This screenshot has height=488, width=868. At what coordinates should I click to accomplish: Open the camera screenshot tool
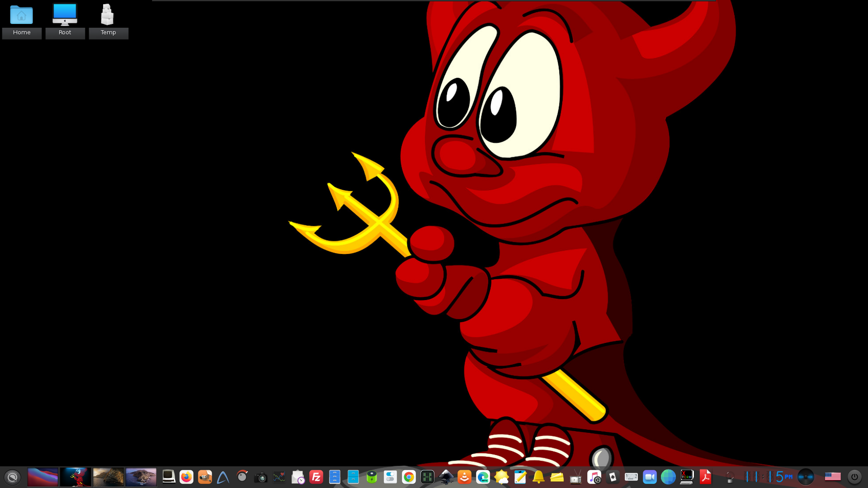tap(260, 477)
